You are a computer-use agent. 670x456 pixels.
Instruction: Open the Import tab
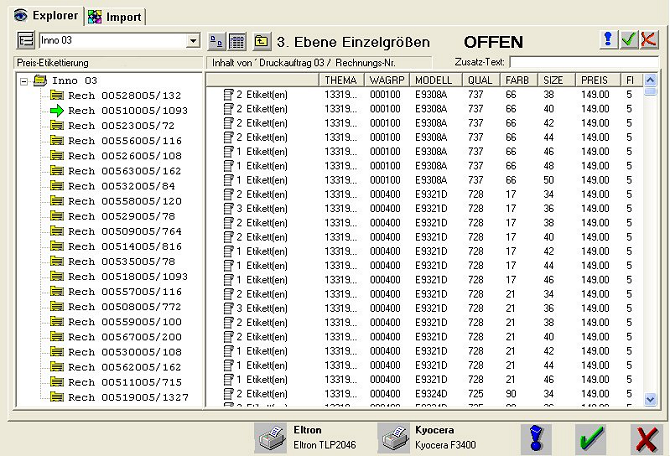115,17
